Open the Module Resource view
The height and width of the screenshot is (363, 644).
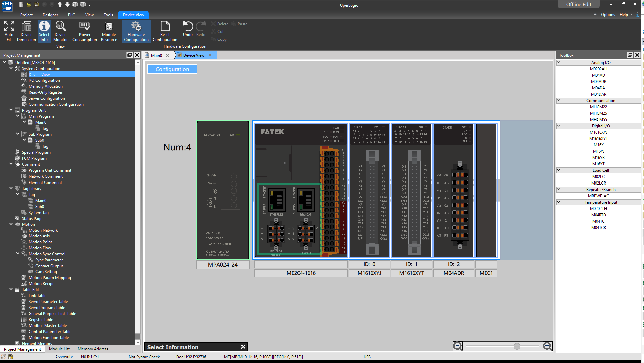point(109,31)
